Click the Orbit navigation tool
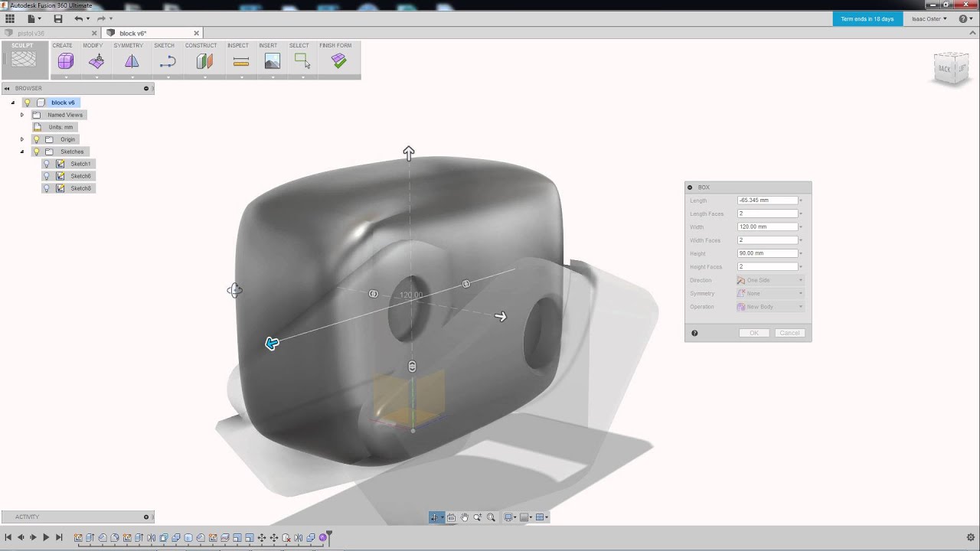This screenshot has height=551, width=980. pyautogui.click(x=436, y=517)
